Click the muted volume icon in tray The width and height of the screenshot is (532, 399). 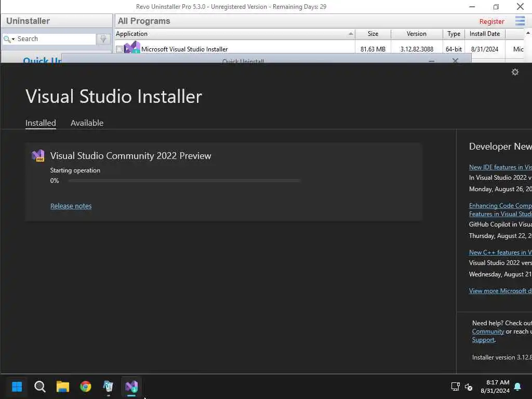(x=469, y=387)
